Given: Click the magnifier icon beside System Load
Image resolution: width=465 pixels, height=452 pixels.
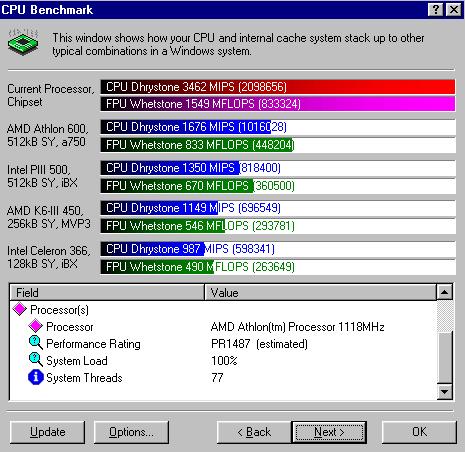Looking at the screenshot, I should click(36, 360).
